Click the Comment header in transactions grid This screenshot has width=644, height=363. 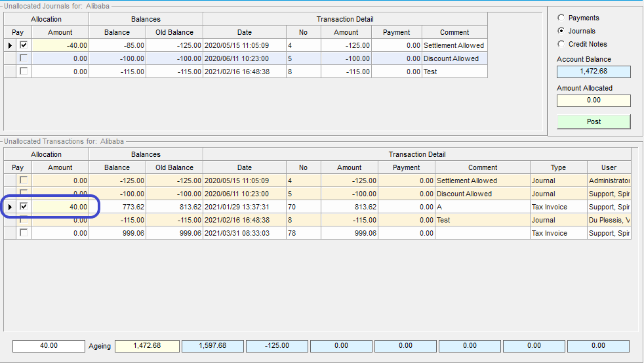(483, 167)
